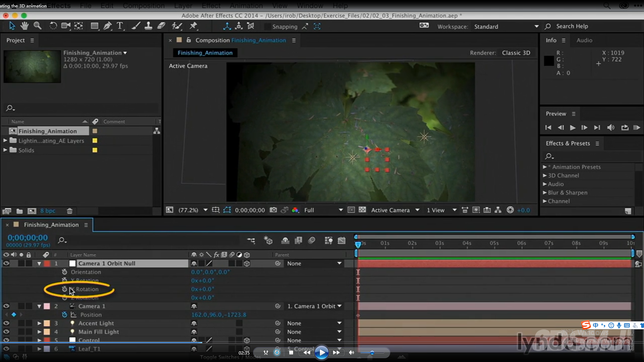
Task: Show channel and color management icon
Action: pyautogui.click(x=295, y=210)
